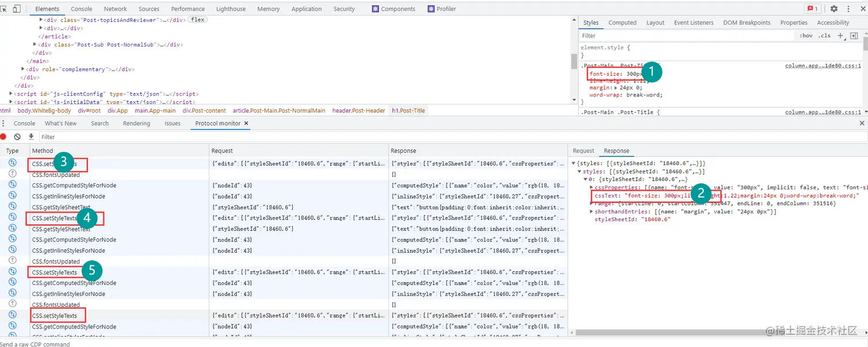Close the Protocol monitor tab
The width and height of the screenshot is (868, 347).
pyautogui.click(x=246, y=123)
